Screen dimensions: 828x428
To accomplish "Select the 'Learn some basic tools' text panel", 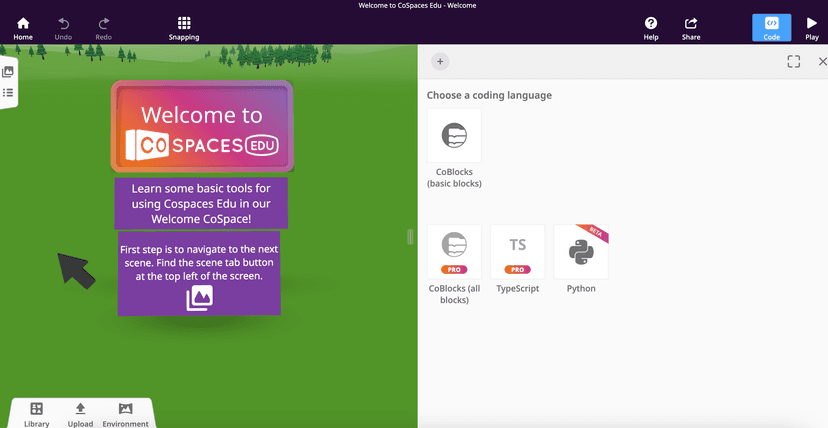I will click(x=201, y=203).
